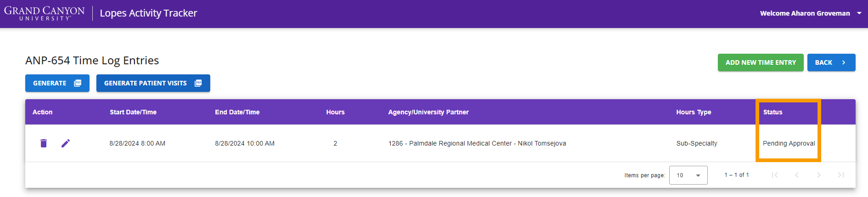The height and width of the screenshot is (197, 868).
Task: Click the Start Date/Time column header
Action: 133,112
